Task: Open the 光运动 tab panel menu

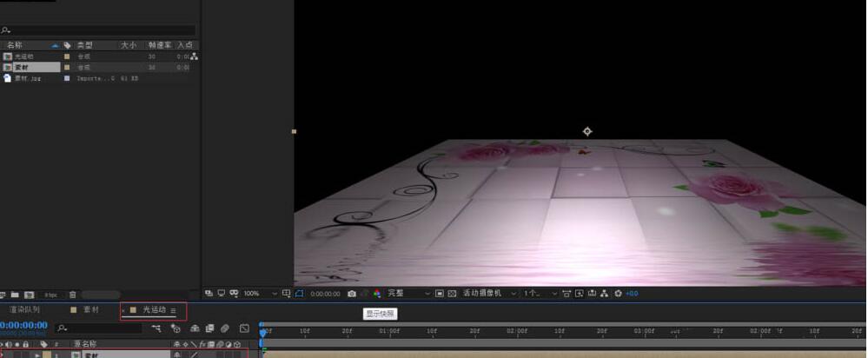Action: (x=173, y=310)
